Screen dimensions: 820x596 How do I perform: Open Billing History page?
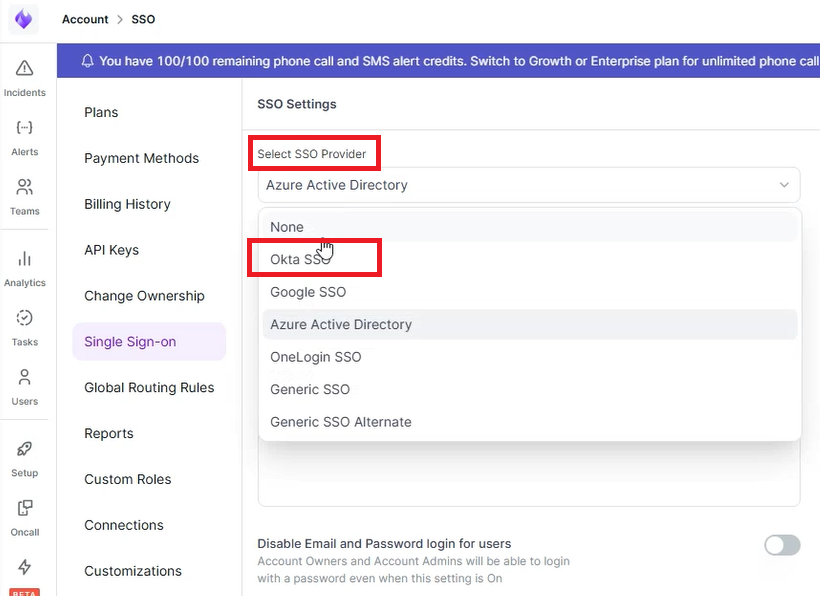(127, 204)
